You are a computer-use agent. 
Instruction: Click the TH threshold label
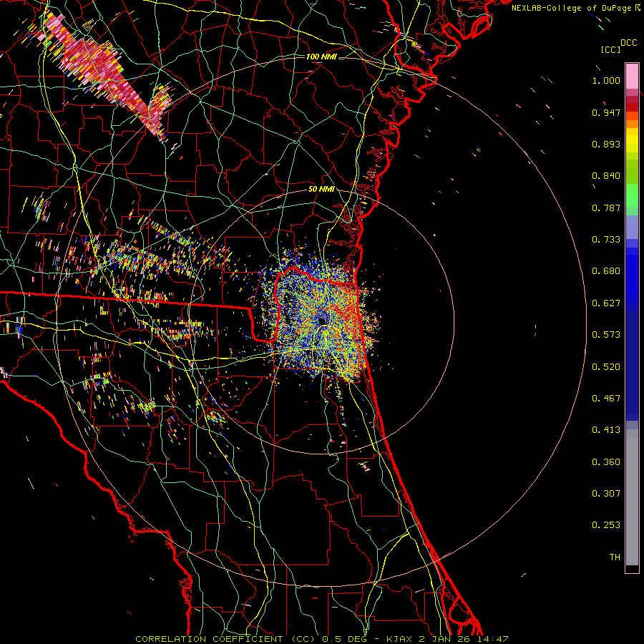(x=615, y=557)
